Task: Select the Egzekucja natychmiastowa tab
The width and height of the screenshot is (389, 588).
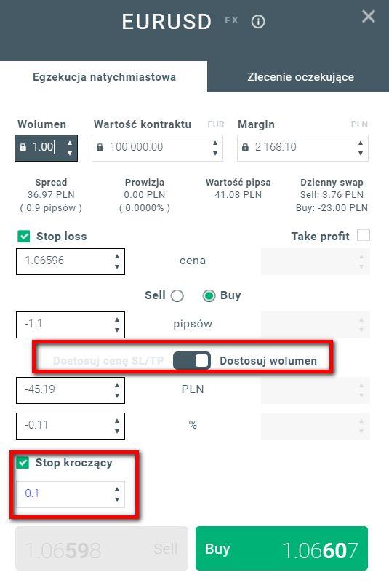Action: 104,77
